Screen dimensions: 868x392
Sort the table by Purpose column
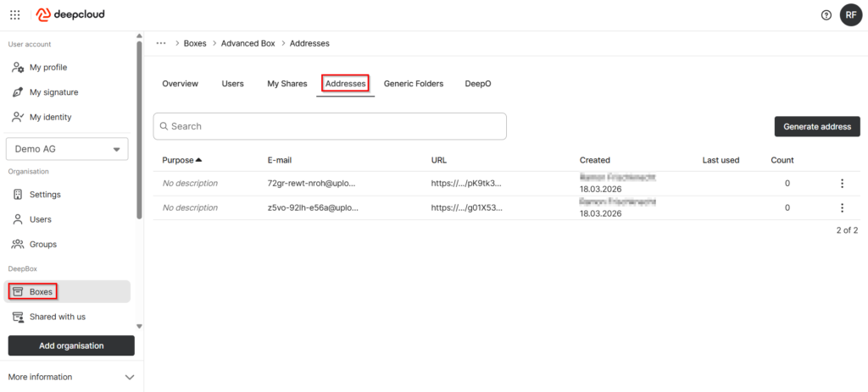pos(181,160)
